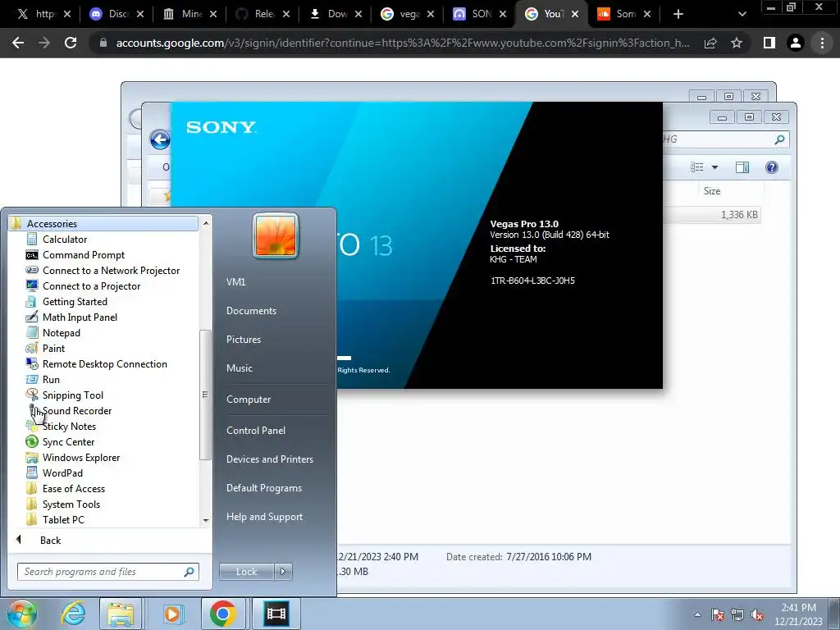
Task: Launch Paint
Action: click(53, 348)
